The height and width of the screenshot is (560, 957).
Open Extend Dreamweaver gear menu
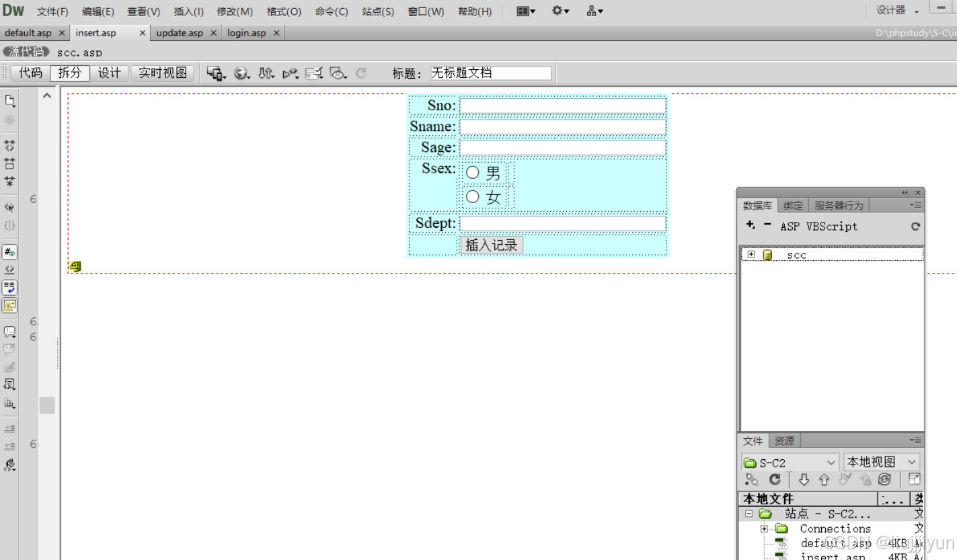coord(560,11)
